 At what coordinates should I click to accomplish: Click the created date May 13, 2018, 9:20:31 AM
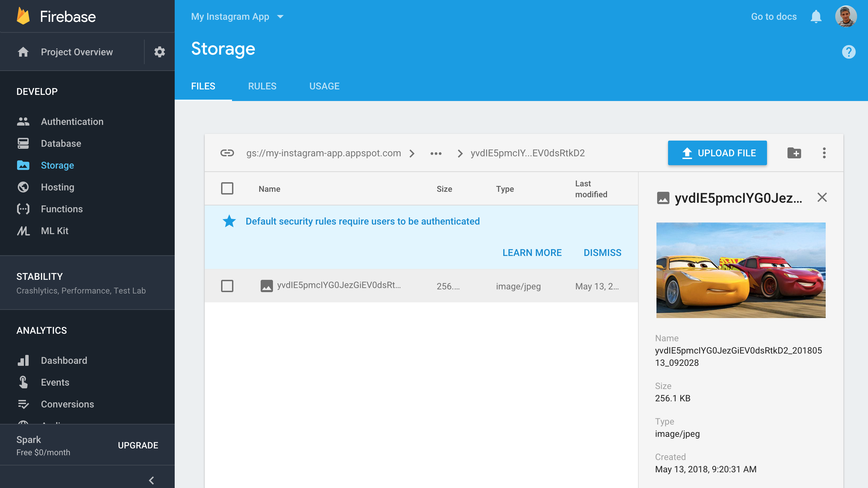pos(706,469)
